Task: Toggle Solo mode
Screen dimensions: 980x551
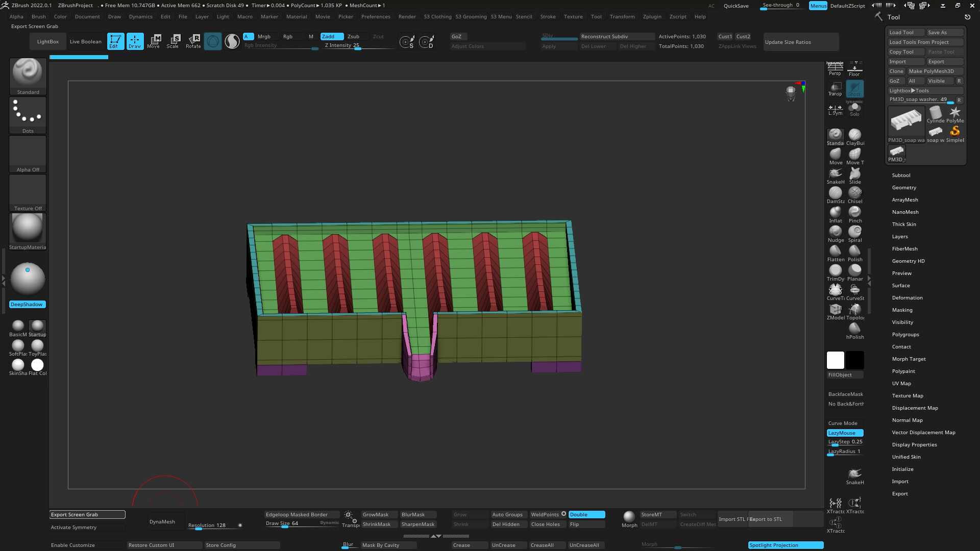Action: [854, 109]
